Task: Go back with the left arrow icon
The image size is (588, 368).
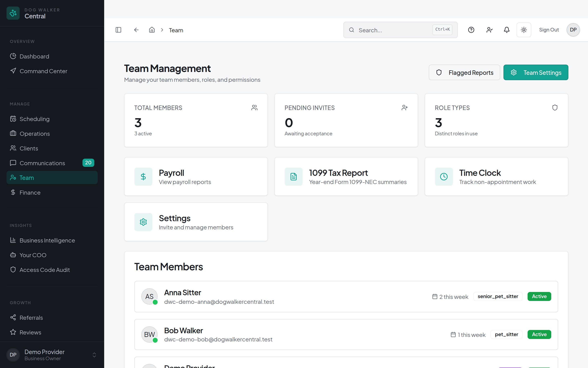Action: point(136,30)
